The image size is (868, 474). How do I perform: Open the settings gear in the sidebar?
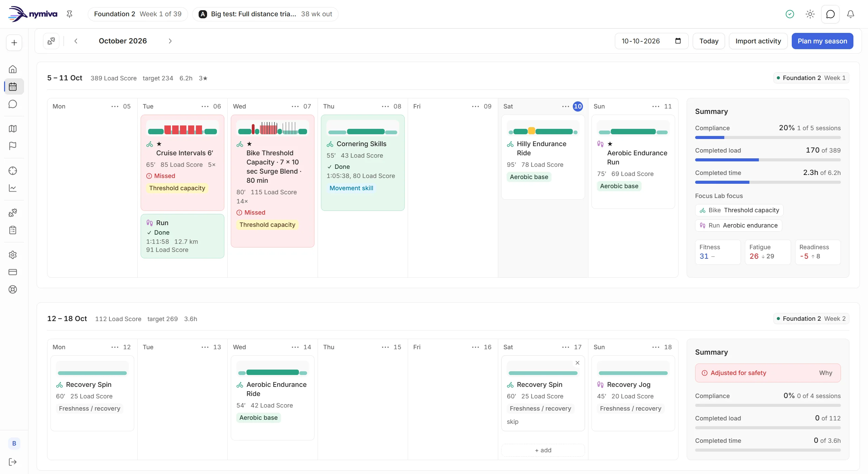pyautogui.click(x=13, y=255)
